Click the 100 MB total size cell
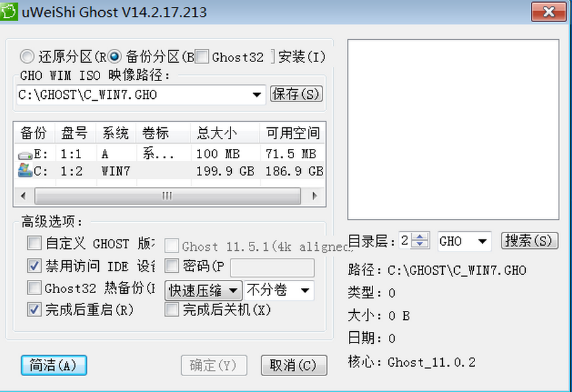 [218, 155]
